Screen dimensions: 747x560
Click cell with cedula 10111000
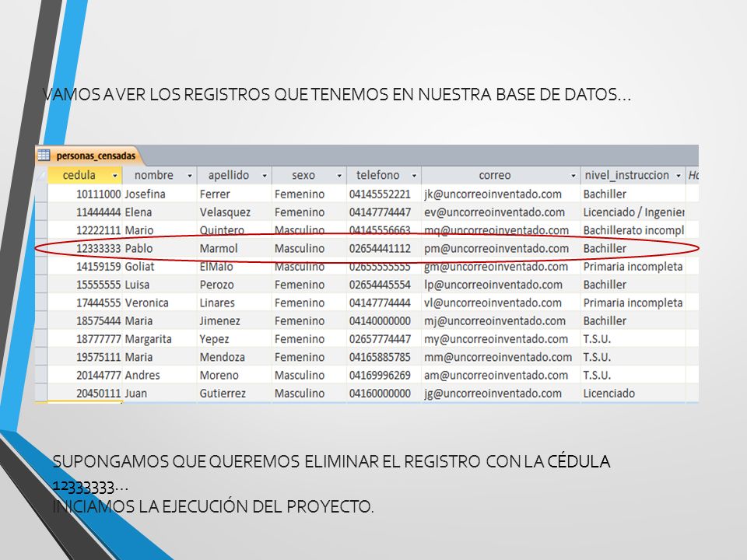tap(85, 194)
